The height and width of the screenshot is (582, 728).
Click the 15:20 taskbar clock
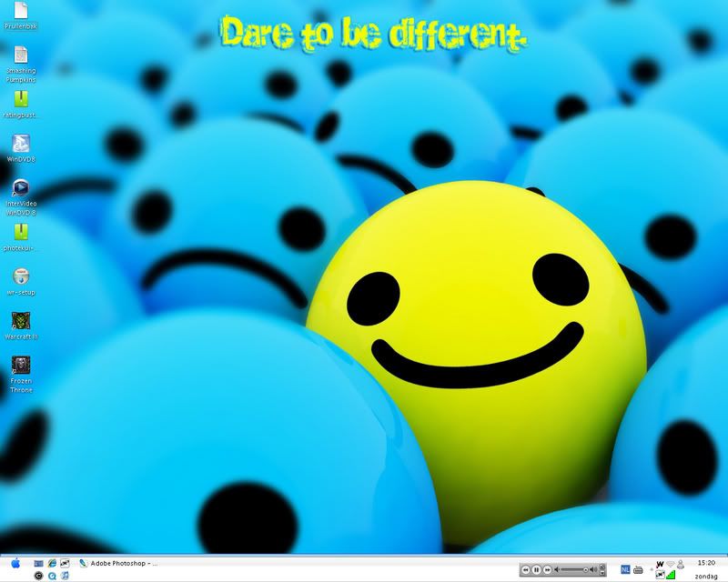coord(706,563)
